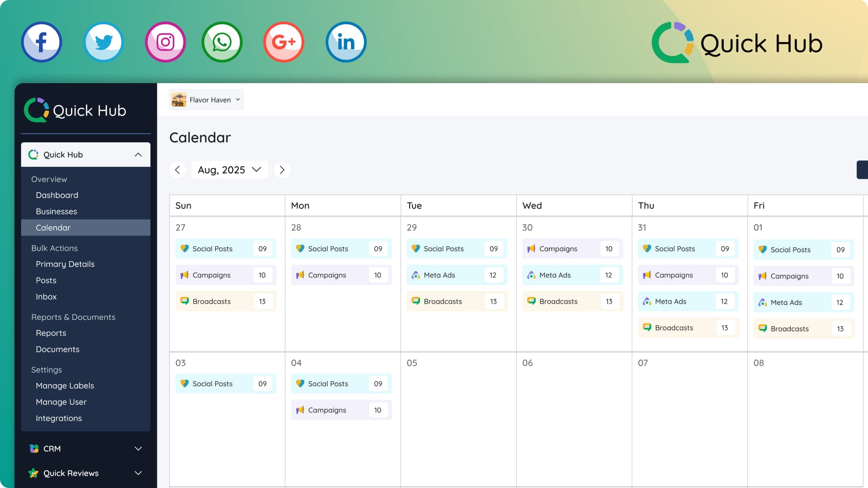868x488 pixels.
Task: Click Broadcasts on Thursday the 31st
Action: (x=688, y=328)
